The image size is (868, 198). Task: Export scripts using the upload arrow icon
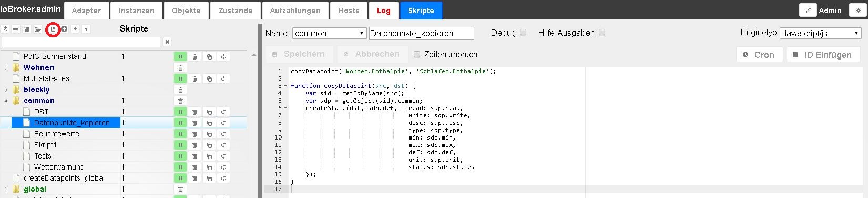click(x=86, y=29)
